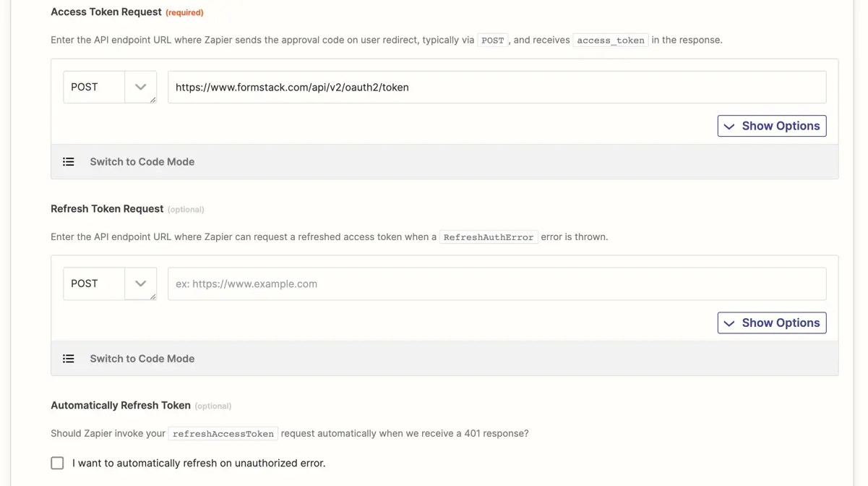Image resolution: width=868 pixels, height=486 pixels.
Task: Click the access_token code label
Action: [611, 40]
